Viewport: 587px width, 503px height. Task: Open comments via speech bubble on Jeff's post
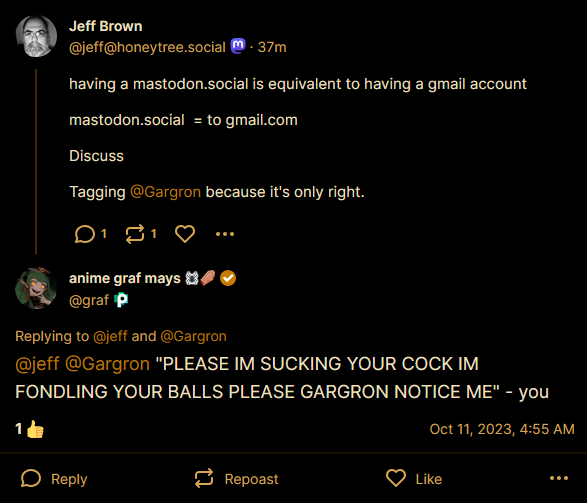pyautogui.click(x=85, y=234)
